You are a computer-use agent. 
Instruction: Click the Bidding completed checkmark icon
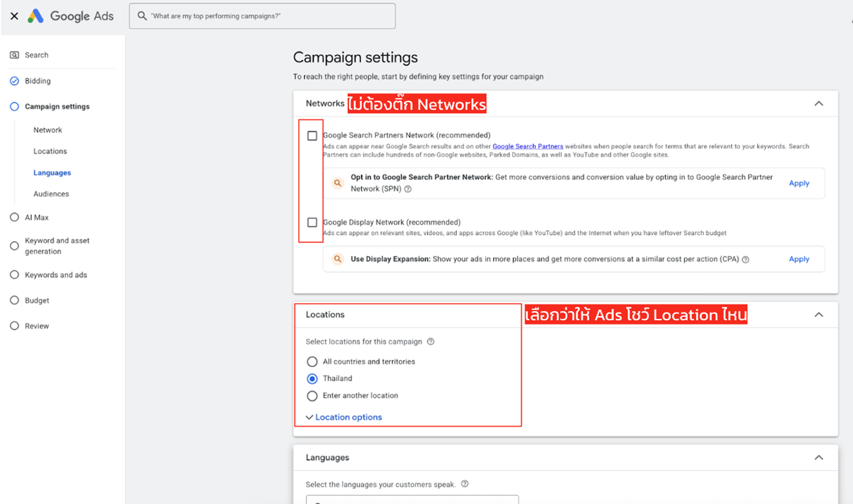(14, 81)
